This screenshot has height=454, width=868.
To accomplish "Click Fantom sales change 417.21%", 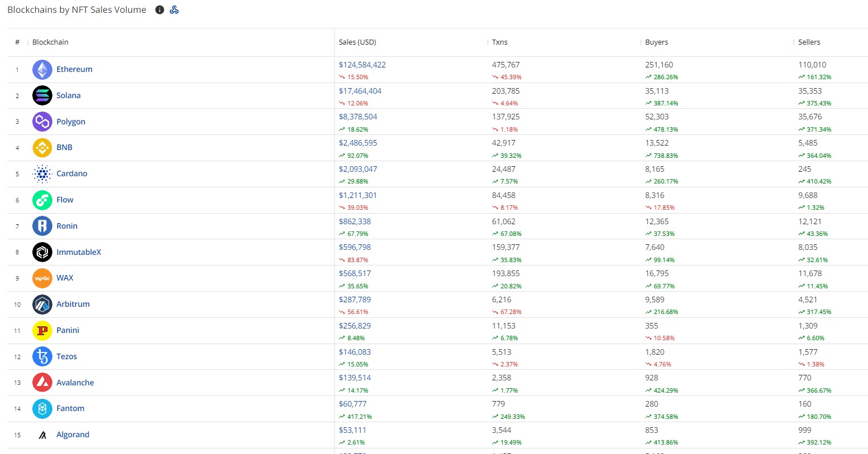I will click(355, 417).
